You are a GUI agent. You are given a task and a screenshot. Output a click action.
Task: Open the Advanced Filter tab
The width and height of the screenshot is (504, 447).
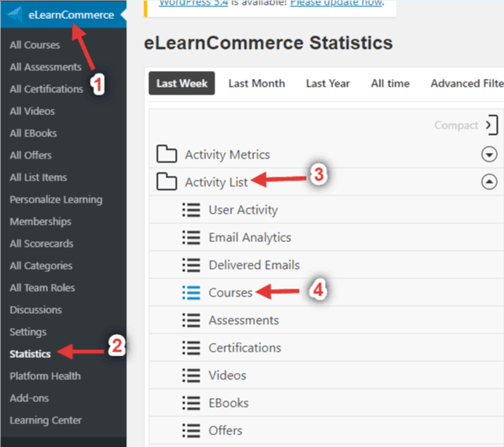click(467, 84)
